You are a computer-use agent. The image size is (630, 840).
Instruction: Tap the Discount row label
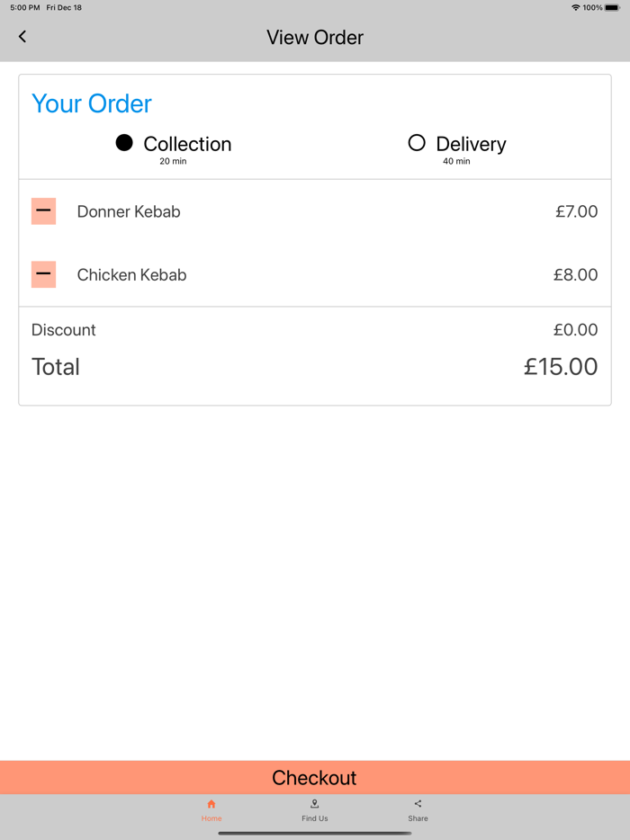(64, 330)
